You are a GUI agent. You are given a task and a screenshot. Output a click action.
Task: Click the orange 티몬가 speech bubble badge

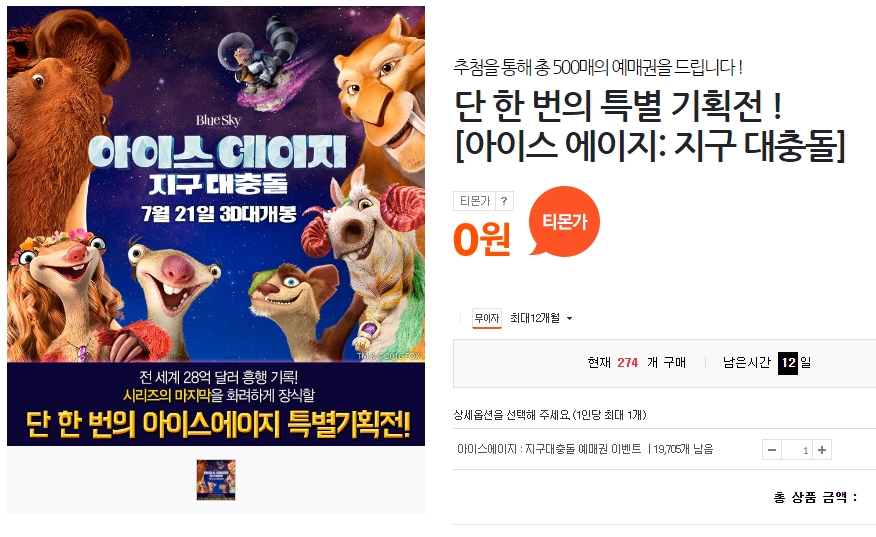pos(564,221)
